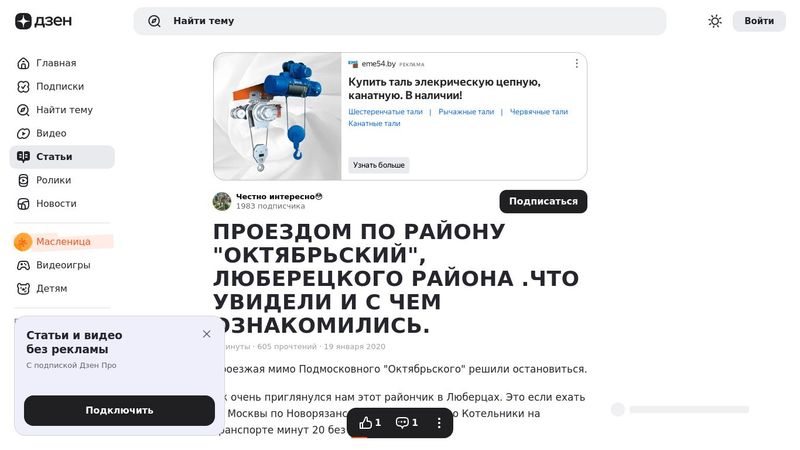
Task: Click the Подключить button
Action: click(119, 410)
